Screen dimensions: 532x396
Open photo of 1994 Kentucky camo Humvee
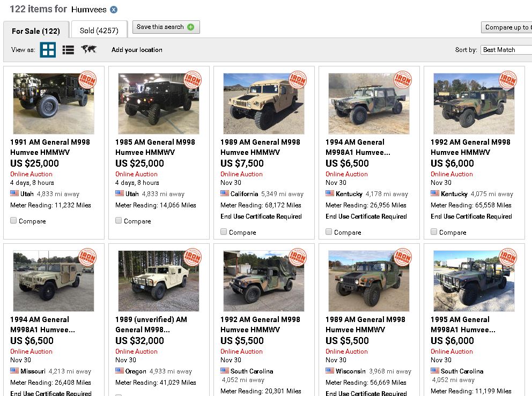pos(369,104)
